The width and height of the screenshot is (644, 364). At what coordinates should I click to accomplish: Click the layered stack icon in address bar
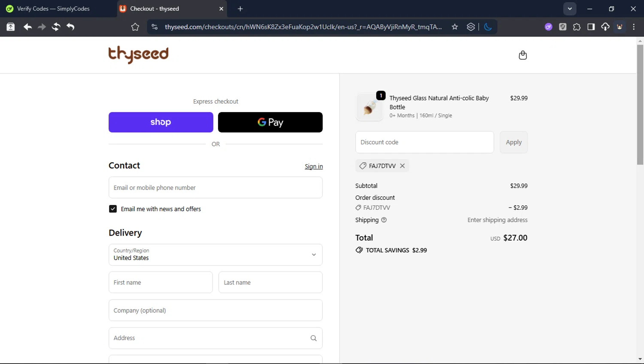point(471,27)
